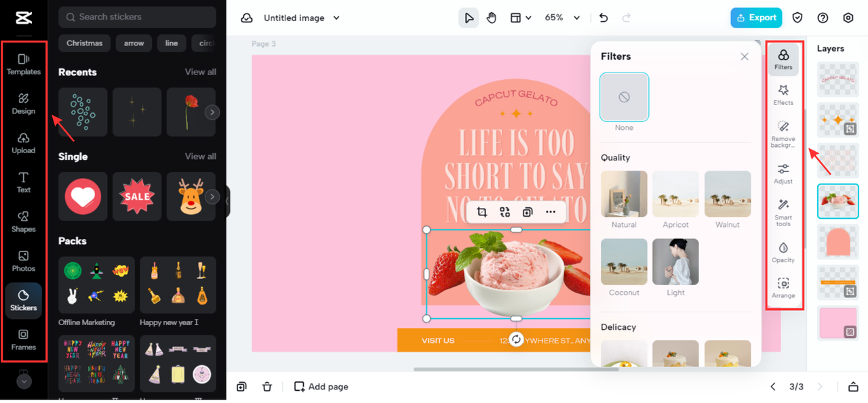The height and width of the screenshot is (403, 868).
Task: Select the SALE sticker
Action: (x=137, y=196)
